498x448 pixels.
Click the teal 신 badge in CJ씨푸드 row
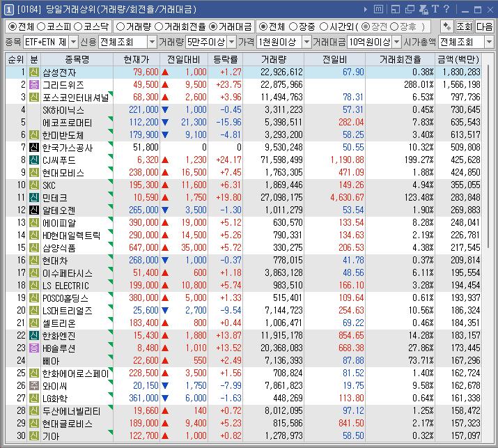coord(34,160)
